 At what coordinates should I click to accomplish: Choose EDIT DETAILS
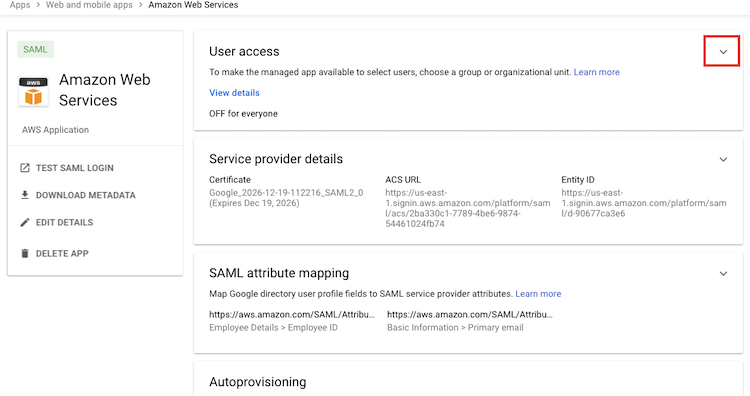[x=65, y=222]
